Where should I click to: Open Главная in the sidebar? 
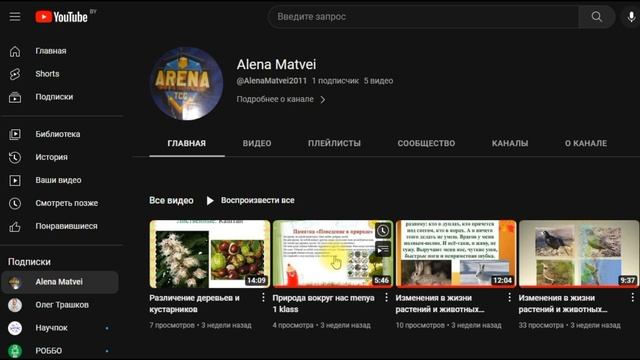(61, 51)
